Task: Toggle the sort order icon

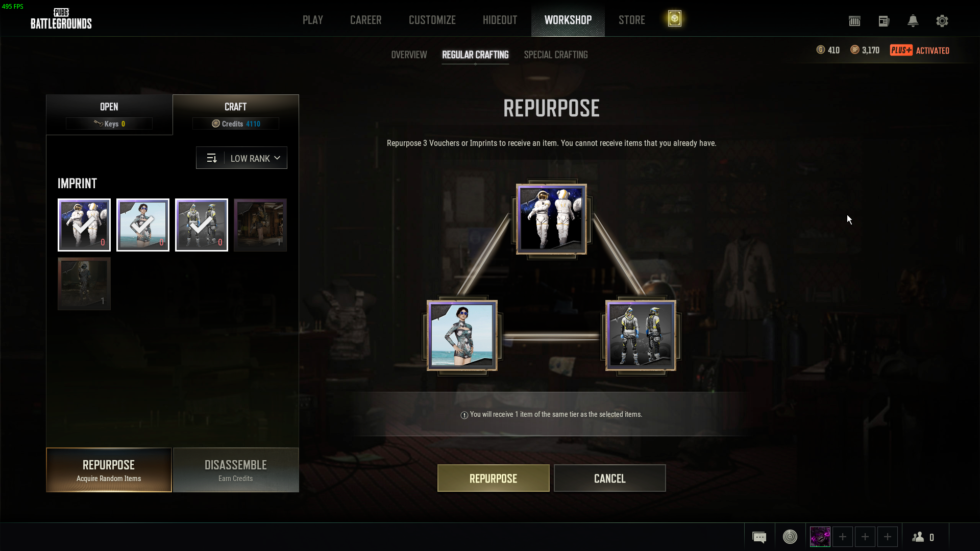Action: click(211, 158)
